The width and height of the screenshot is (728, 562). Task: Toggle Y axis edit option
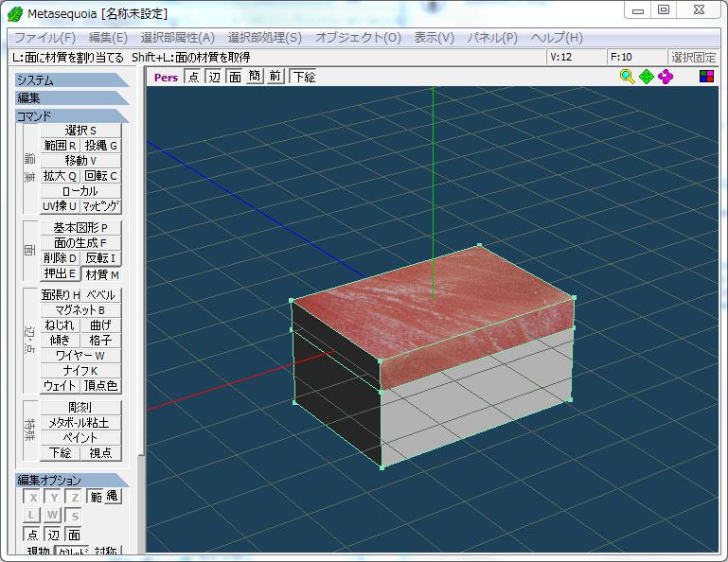click(54, 497)
